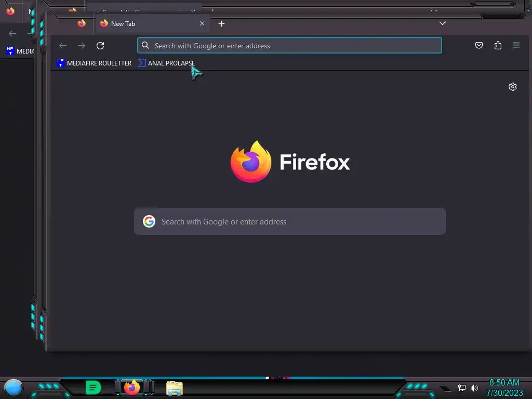
Task: Open the green chat app on the taskbar
Action: [94, 388]
